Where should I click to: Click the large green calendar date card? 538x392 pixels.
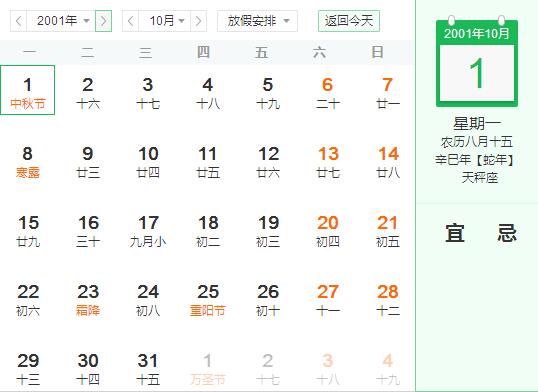[x=477, y=62]
